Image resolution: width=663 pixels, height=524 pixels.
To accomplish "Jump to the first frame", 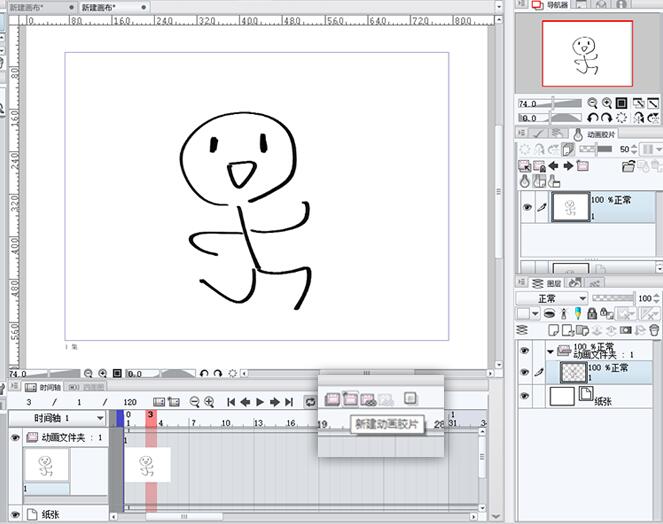I will tap(231, 402).
